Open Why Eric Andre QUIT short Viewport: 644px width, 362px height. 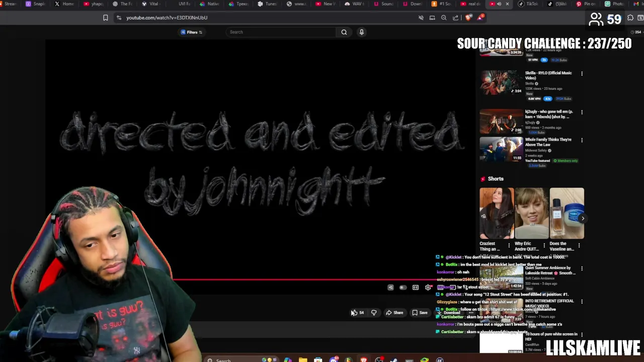click(532, 214)
